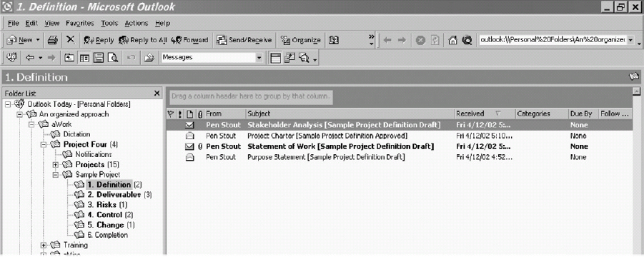Click the attachment paperclip on Statement of Work

click(x=200, y=146)
